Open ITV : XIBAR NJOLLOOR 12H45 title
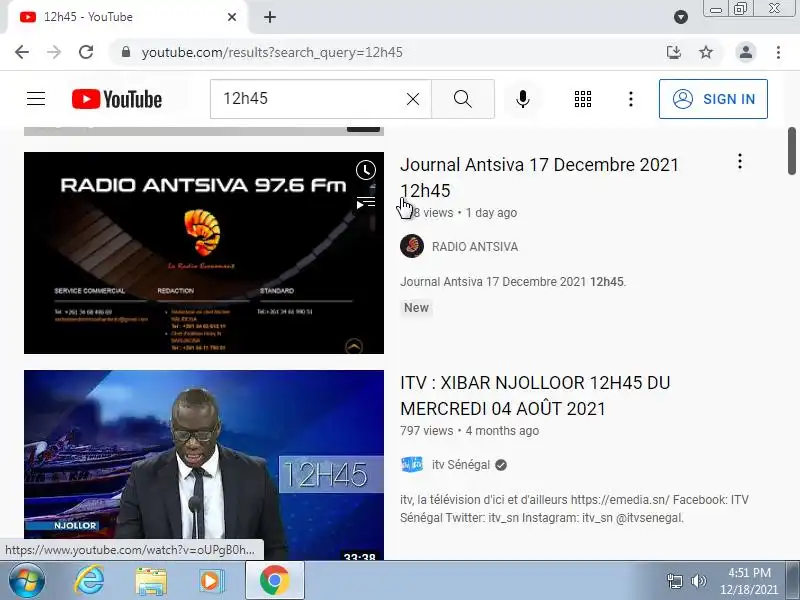This screenshot has height=600, width=800. (x=535, y=396)
